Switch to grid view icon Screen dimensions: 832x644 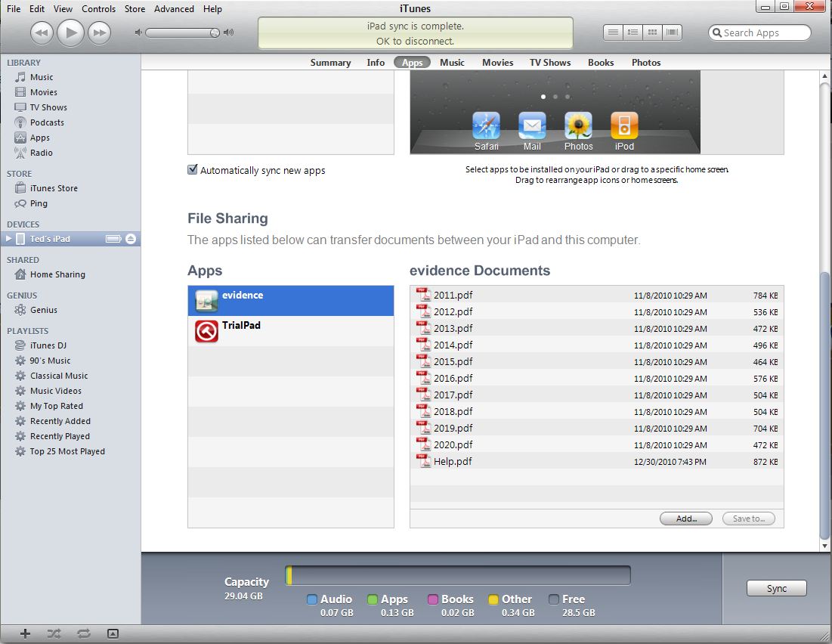(652, 33)
